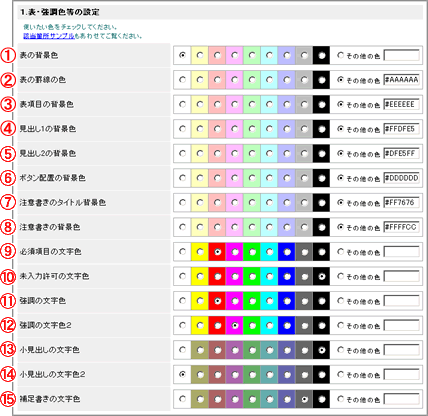Select black radio for 補足書きの文字色

point(322,399)
